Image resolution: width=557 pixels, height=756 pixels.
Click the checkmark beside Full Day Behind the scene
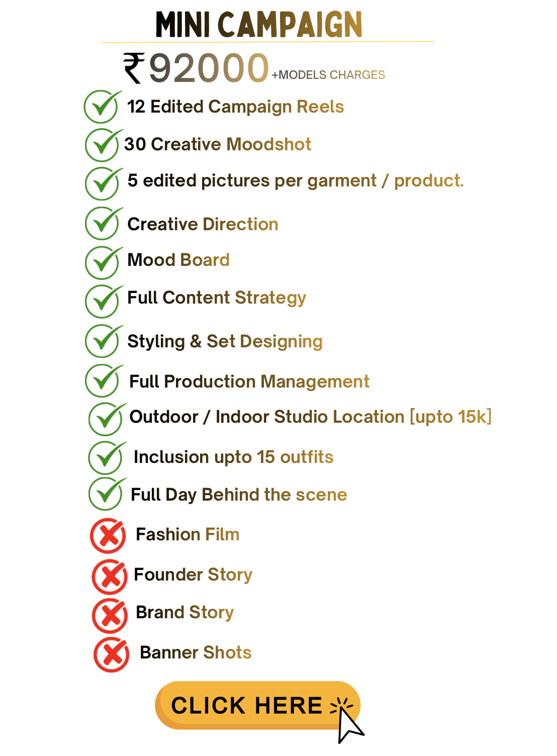click(107, 494)
